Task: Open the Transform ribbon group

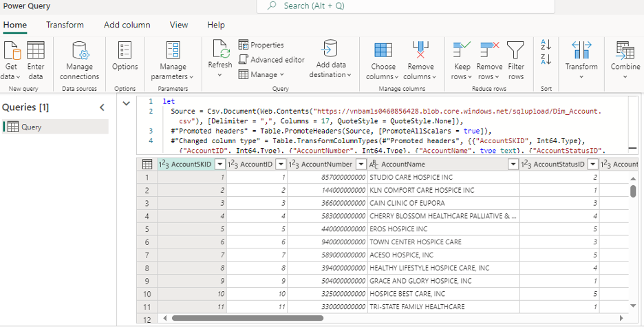Action: click(581, 60)
